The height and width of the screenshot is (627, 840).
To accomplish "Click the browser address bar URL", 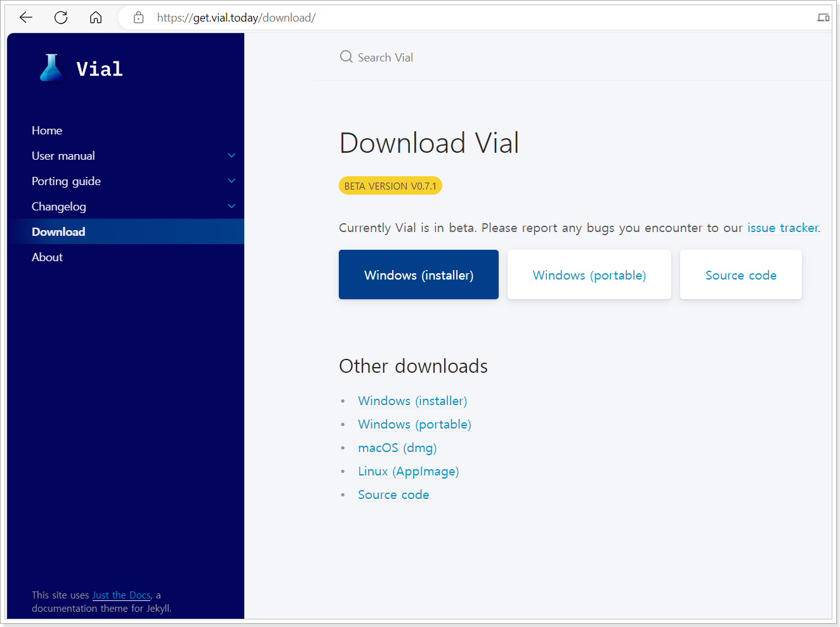I will pos(236,18).
